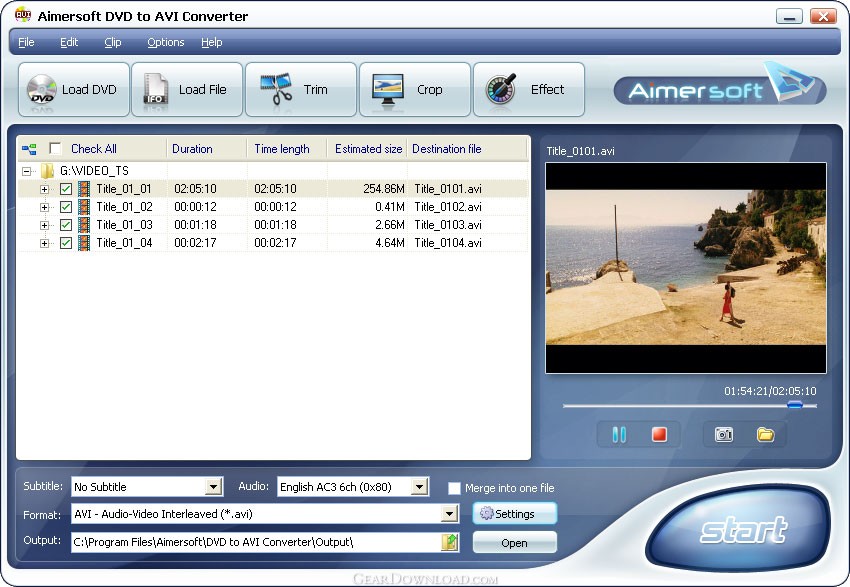The image size is (850, 587).
Task: Open the snapshot folder icon in the preview panel
Action: [x=765, y=435]
